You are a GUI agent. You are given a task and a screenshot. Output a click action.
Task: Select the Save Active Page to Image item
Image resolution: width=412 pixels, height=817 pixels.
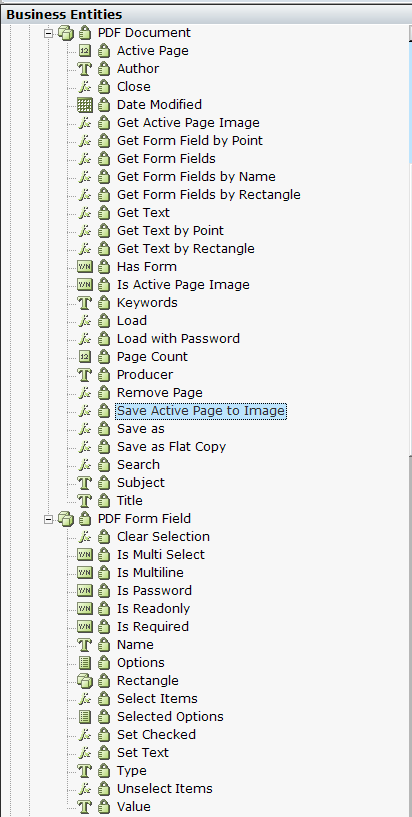click(201, 411)
